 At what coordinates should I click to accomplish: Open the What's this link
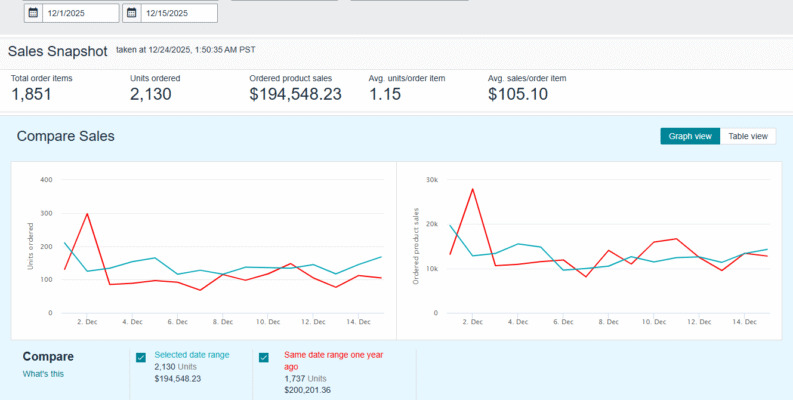coord(44,374)
